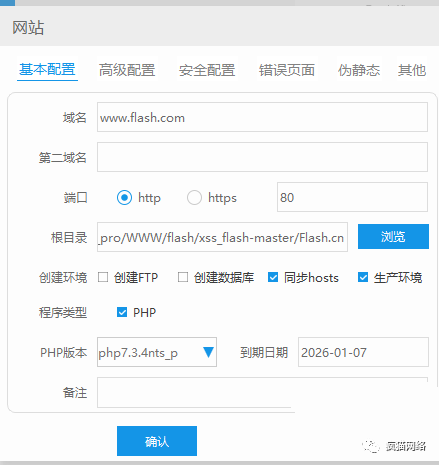Switch to the 安全配置 tab

[x=207, y=70]
